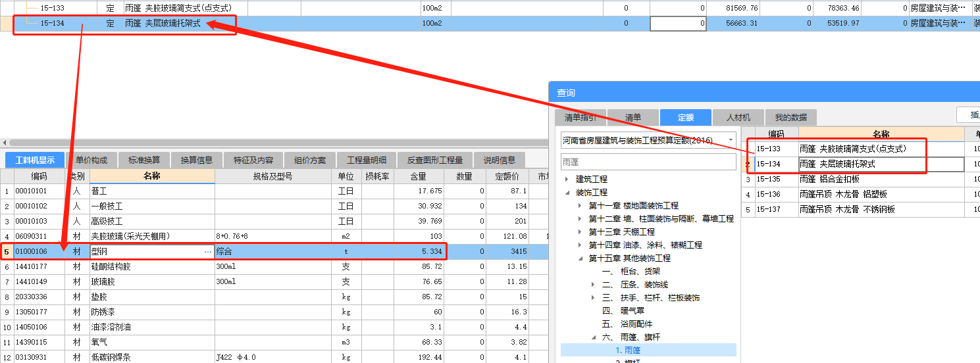This screenshot has width=980, height=363.
Task: Switch to 我的数据 tab in 查询 dialog
Action: click(x=791, y=118)
